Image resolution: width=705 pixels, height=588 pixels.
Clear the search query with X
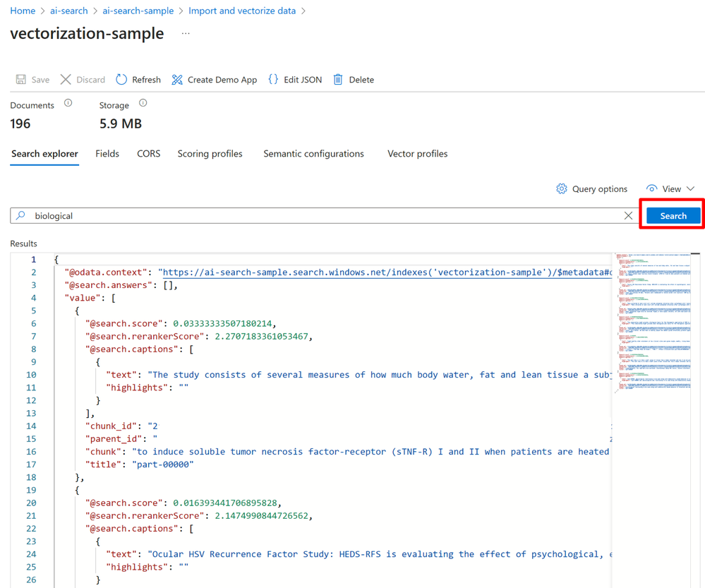tap(628, 215)
